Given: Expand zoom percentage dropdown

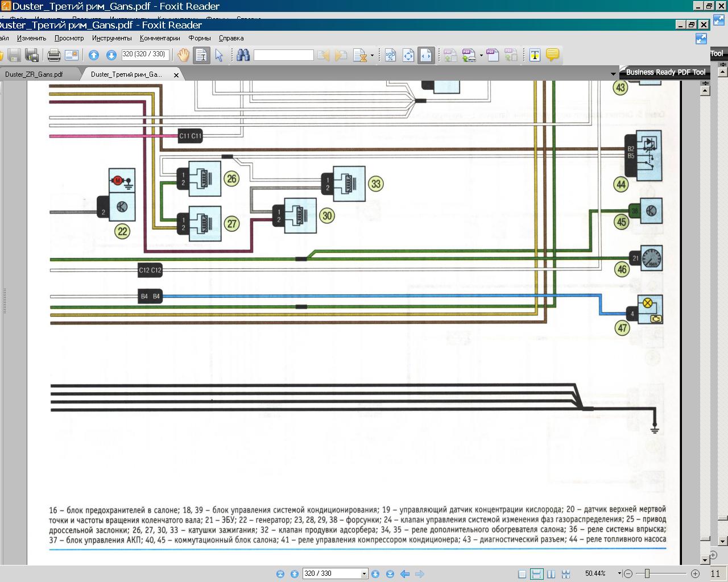Looking at the screenshot, I should click(619, 574).
